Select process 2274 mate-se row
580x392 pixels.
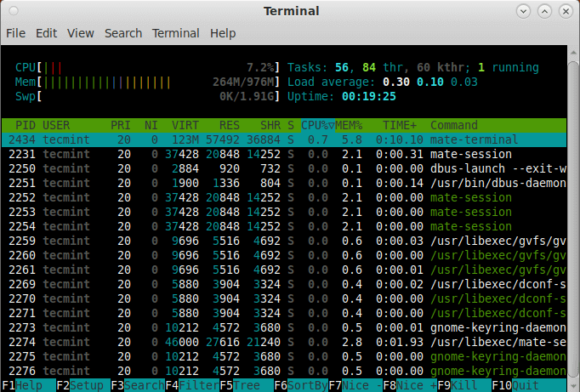click(x=284, y=342)
